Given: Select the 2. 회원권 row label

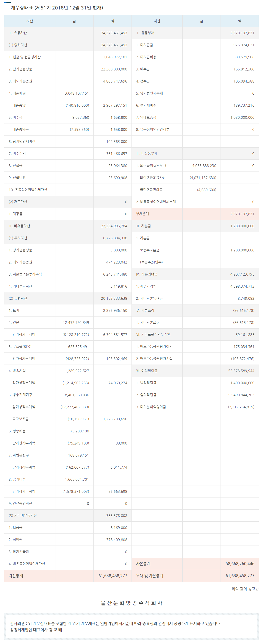Looking at the screenshot, I should 15,540.
